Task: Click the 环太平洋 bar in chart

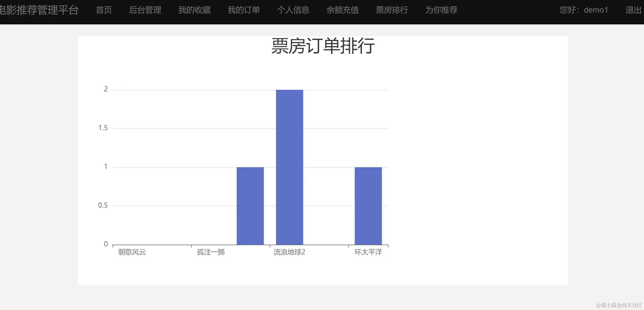Action: [368, 206]
